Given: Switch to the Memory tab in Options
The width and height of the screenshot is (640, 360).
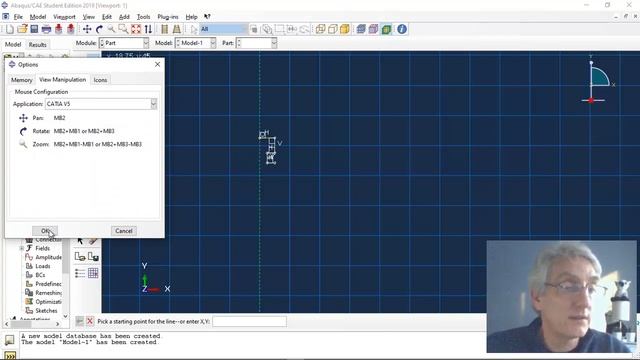Looking at the screenshot, I should pyautogui.click(x=22, y=80).
